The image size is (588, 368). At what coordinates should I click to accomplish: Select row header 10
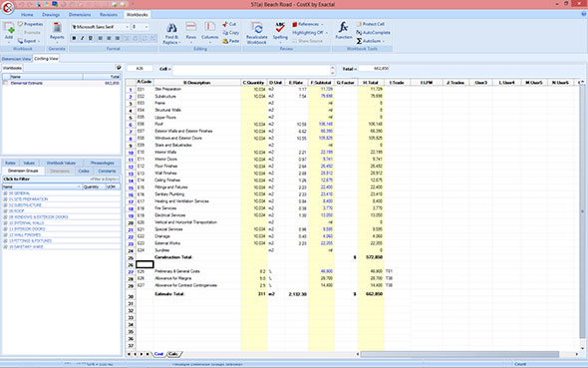coord(131,153)
